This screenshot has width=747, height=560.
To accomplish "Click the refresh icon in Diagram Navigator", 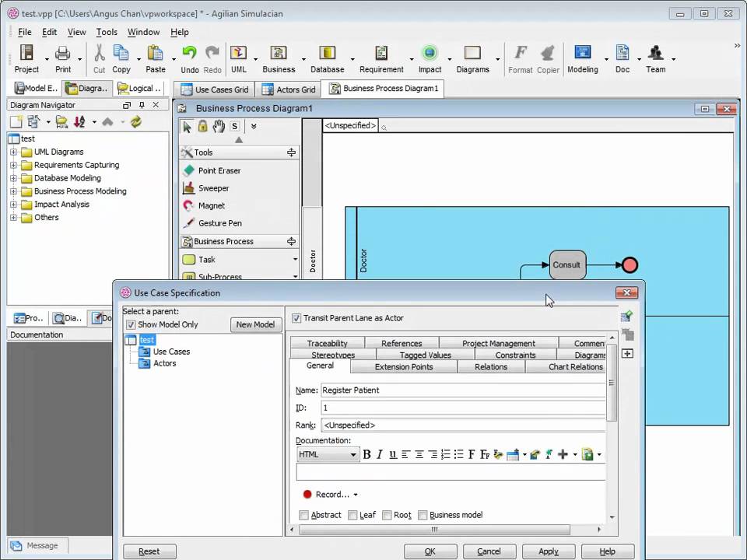I will (x=135, y=122).
